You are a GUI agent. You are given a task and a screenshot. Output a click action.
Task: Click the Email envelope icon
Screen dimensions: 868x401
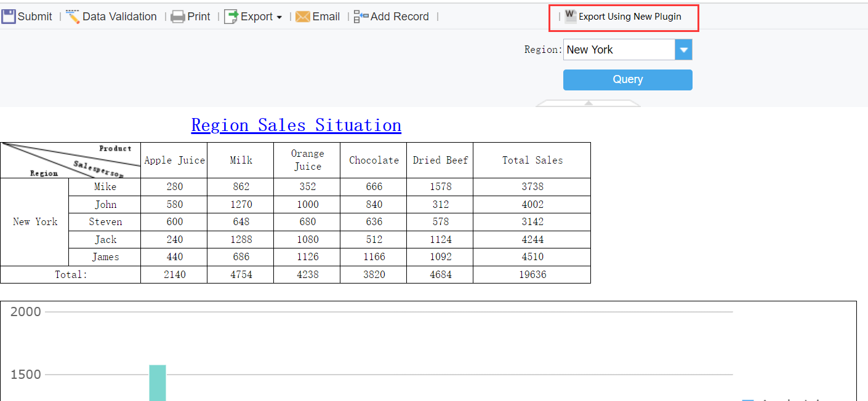[302, 17]
